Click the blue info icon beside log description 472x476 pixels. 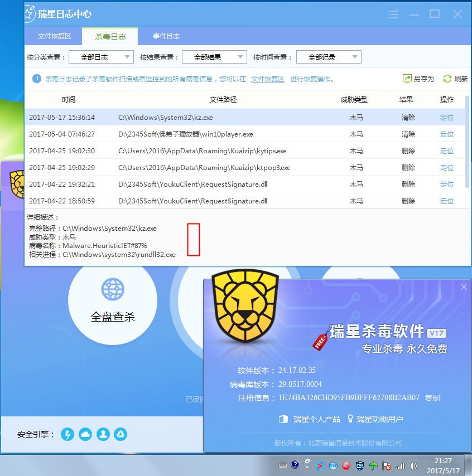click(37, 79)
